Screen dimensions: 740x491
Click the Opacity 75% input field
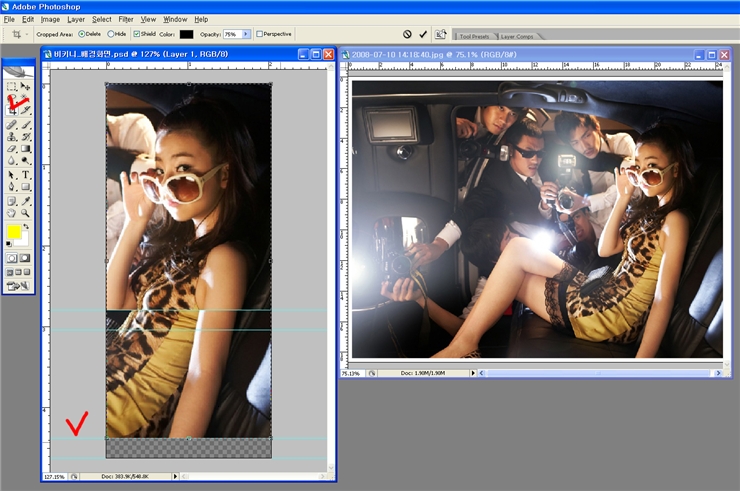[x=233, y=34]
